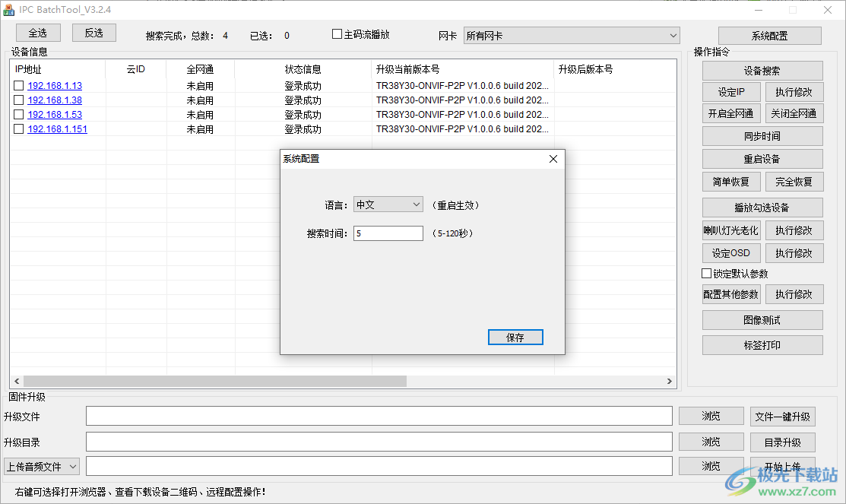Viewport: 846px width, 504px height.
Task: Print labels using 标签打印
Action: 762,344
